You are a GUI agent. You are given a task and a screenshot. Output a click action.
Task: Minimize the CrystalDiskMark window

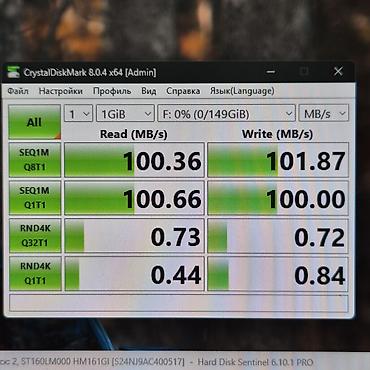271,71
